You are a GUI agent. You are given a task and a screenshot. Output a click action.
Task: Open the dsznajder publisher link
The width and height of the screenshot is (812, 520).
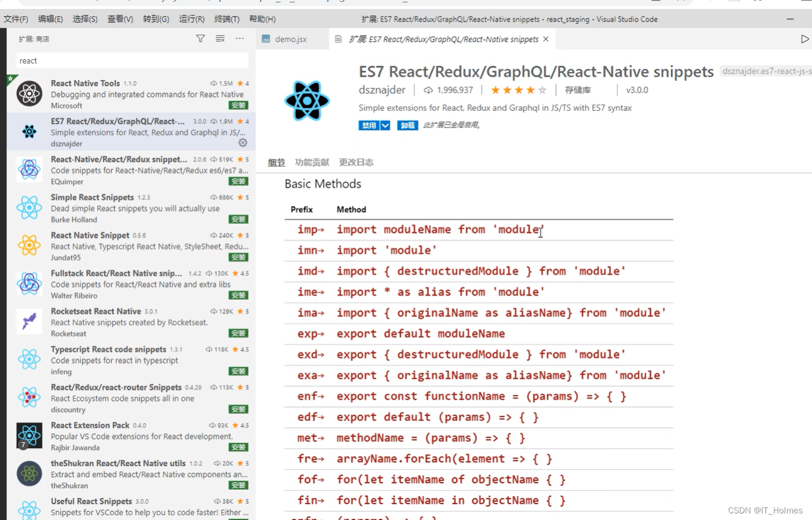coord(382,90)
